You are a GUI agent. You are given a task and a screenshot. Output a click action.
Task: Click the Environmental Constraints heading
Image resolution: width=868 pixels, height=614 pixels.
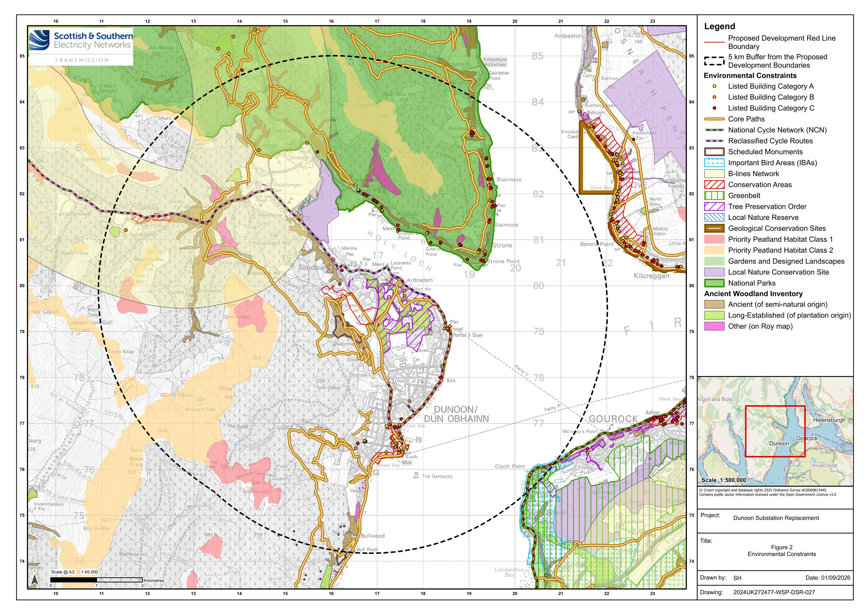pyautogui.click(x=750, y=76)
